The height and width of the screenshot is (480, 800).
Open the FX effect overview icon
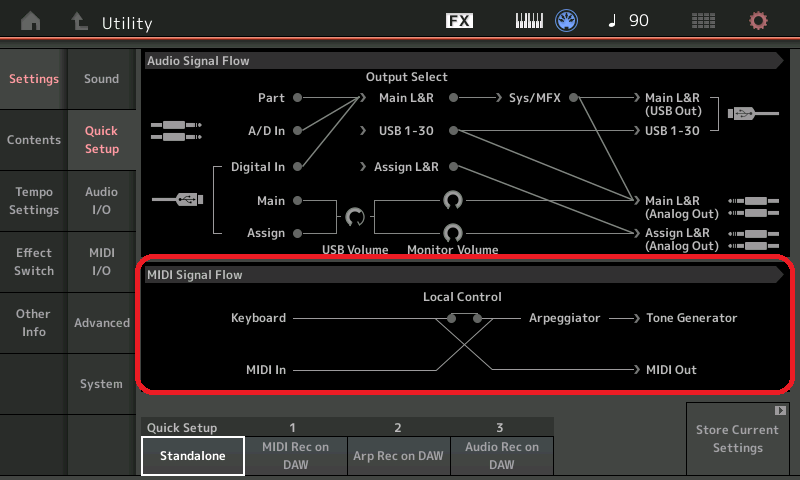pos(459,21)
